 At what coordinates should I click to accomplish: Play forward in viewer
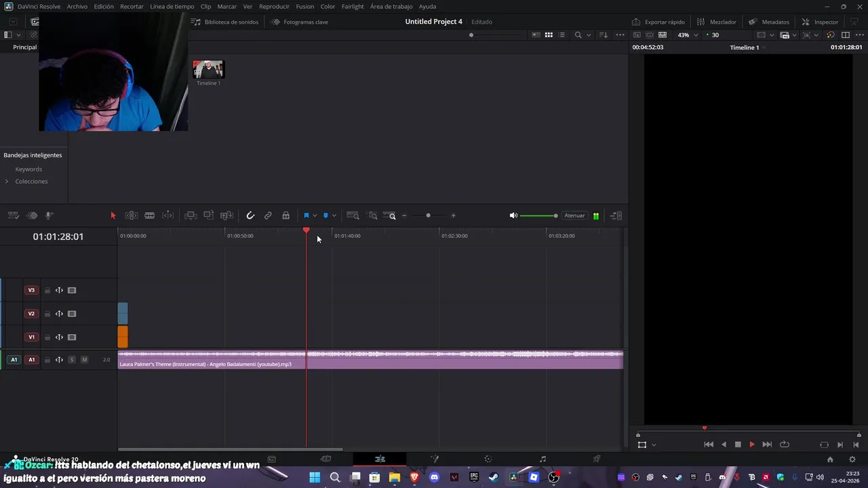pyautogui.click(x=751, y=445)
